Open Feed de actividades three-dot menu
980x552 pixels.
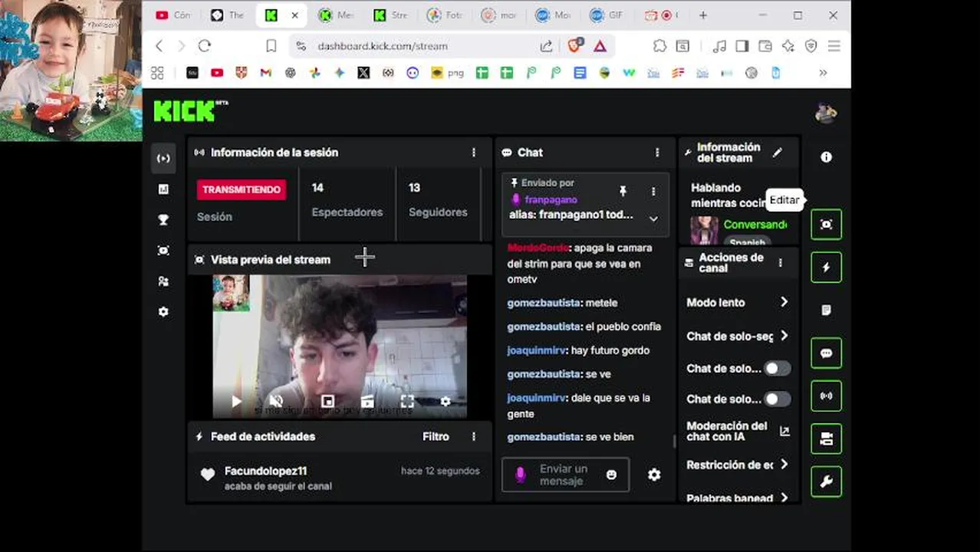pos(473,436)
